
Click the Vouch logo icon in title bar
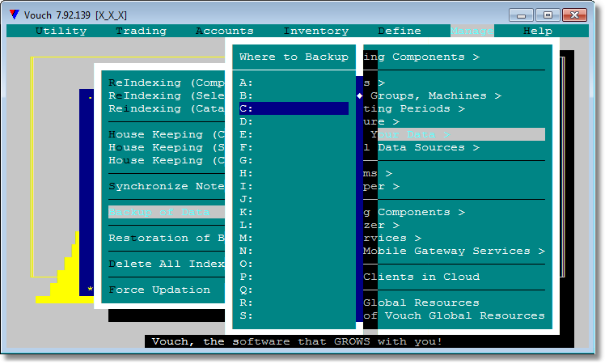point(15,15)
